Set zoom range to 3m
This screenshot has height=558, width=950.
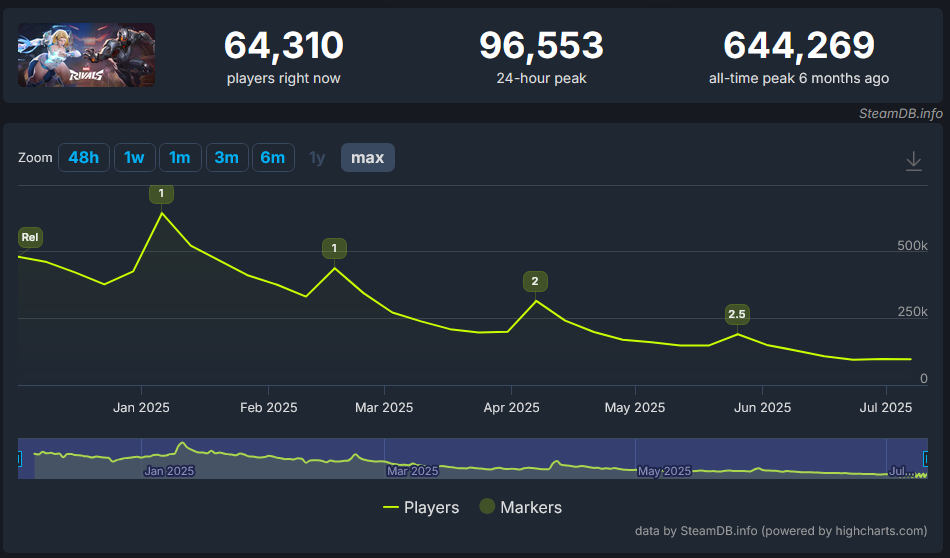[x=227, y=158]
